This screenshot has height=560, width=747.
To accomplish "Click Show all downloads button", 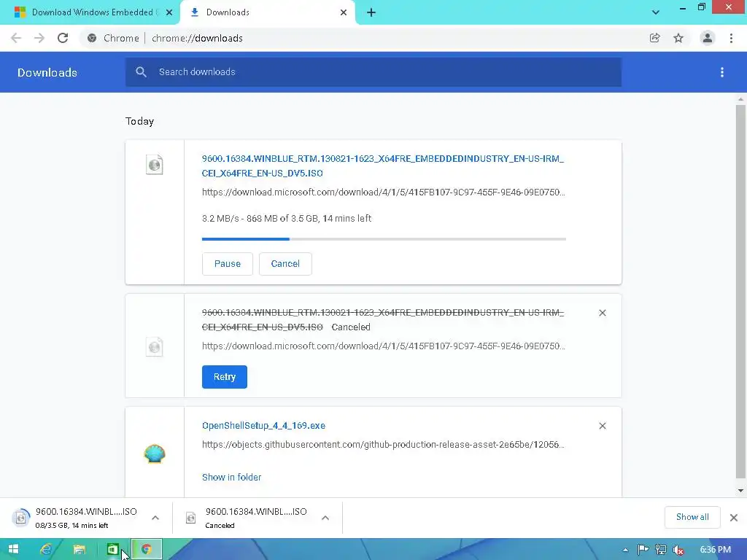I will (x=692, y=517).
